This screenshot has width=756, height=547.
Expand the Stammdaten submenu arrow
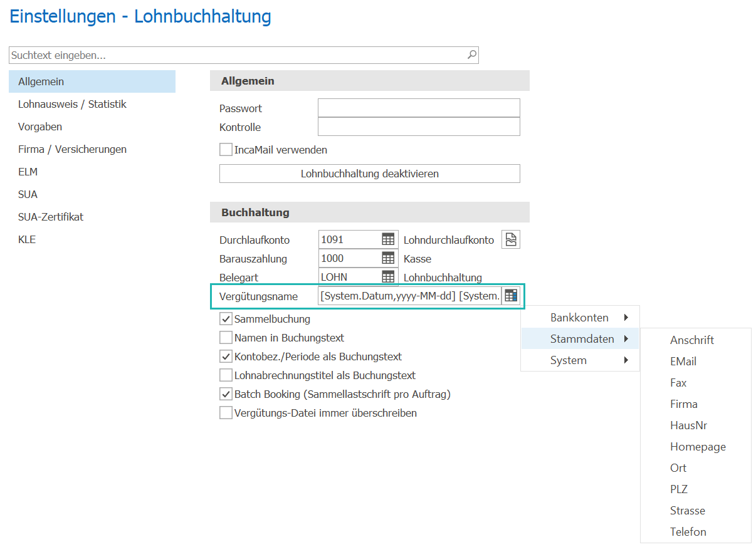pos(626,339)
